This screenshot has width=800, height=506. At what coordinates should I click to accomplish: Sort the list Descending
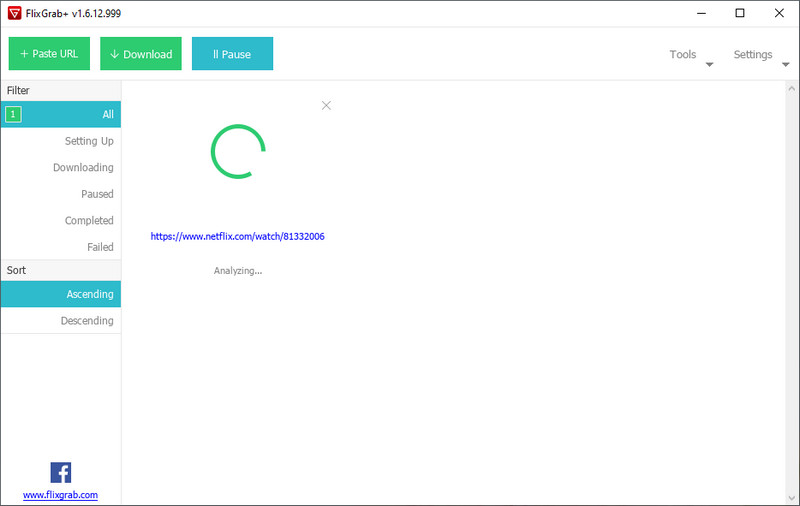[x=61, y=320]
